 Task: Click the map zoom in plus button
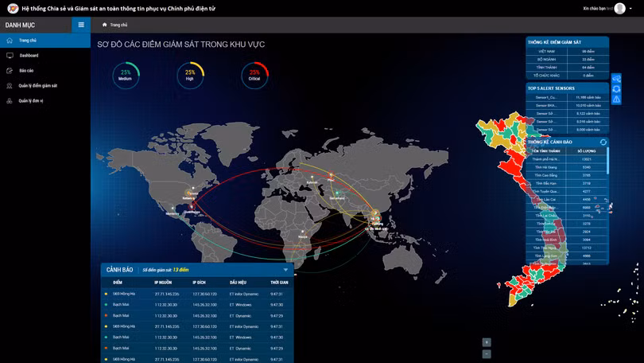tap(487, 342)
